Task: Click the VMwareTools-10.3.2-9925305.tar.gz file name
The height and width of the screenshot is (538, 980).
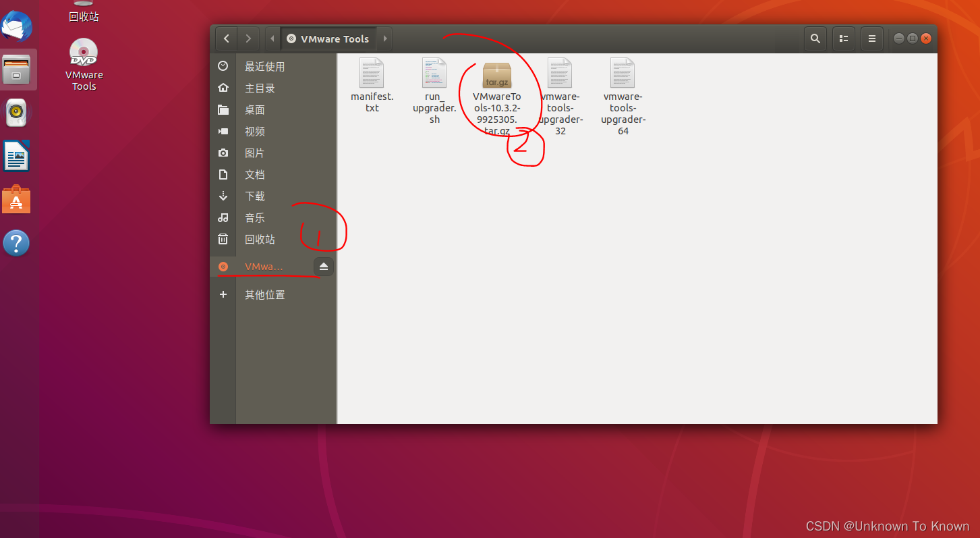Action: pos(497,113)
